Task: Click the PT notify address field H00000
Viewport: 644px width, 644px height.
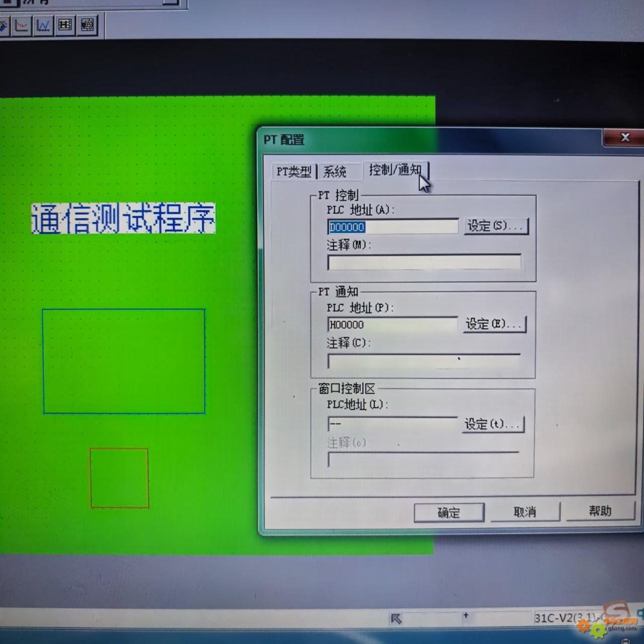Action: [391, 325]
